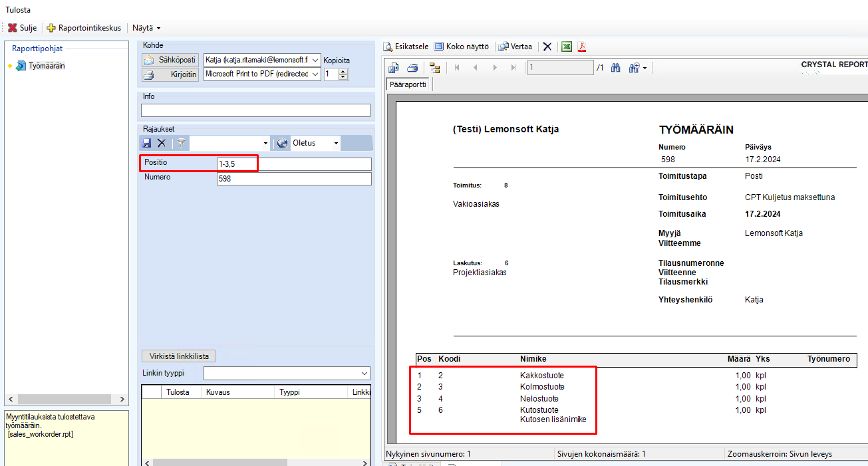Click the X icon next to Vertaa
Image resolution: width=868 pixels, height=466 pixels.
click(x=547, y=47)
